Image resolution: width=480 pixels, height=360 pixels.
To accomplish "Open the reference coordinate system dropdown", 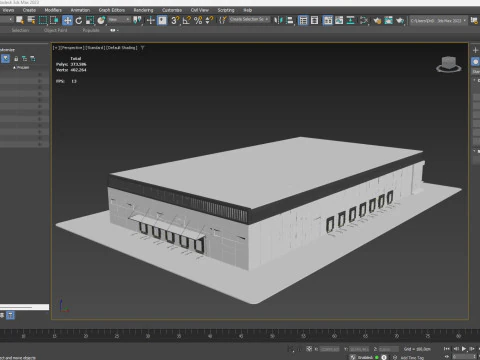I will [x=119, y=20].
